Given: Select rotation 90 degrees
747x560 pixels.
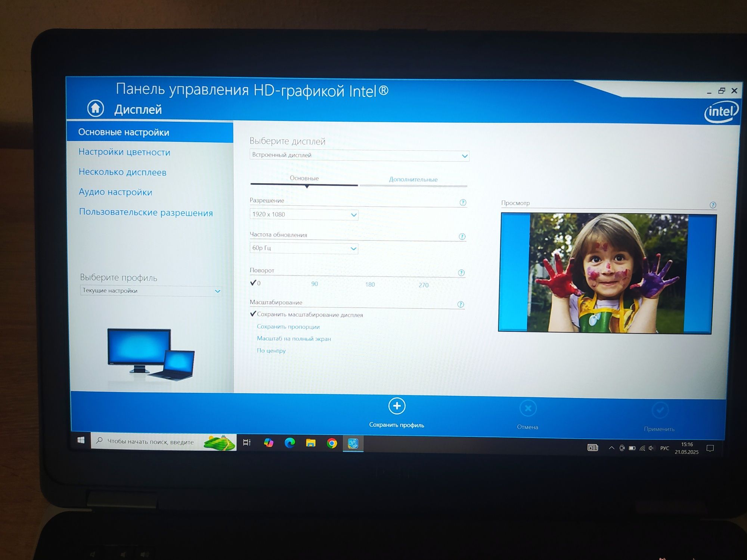Looking at the screenshot, I should tap(314, 284).
